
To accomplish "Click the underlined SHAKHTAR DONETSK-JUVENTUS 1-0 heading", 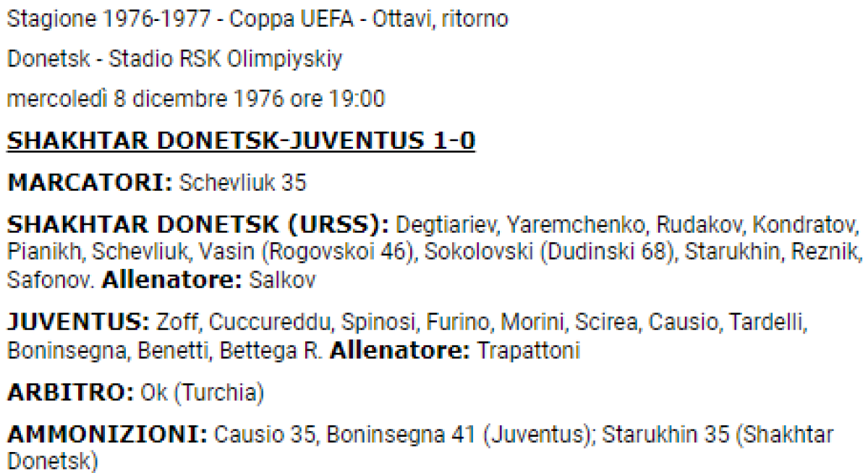I will click(x=241, y=141).
